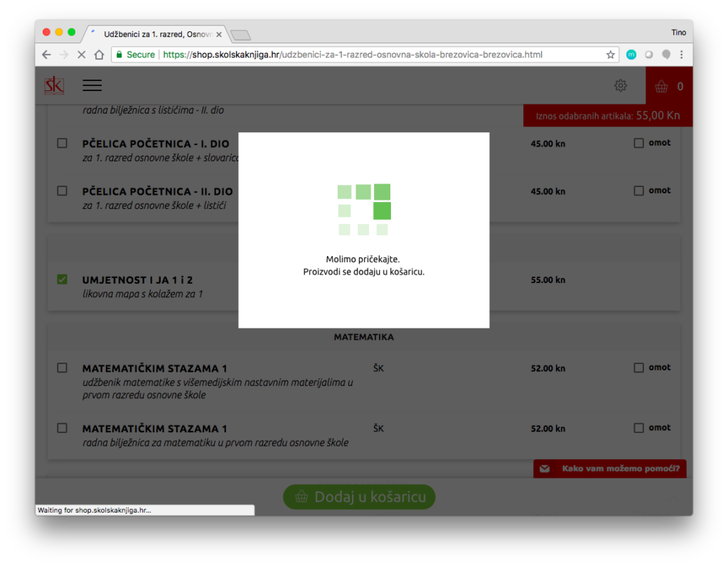Select the Udžbenici za 1. razred tab
The width and height of the screenshot is (728, 566).
[x=156, y=34]
